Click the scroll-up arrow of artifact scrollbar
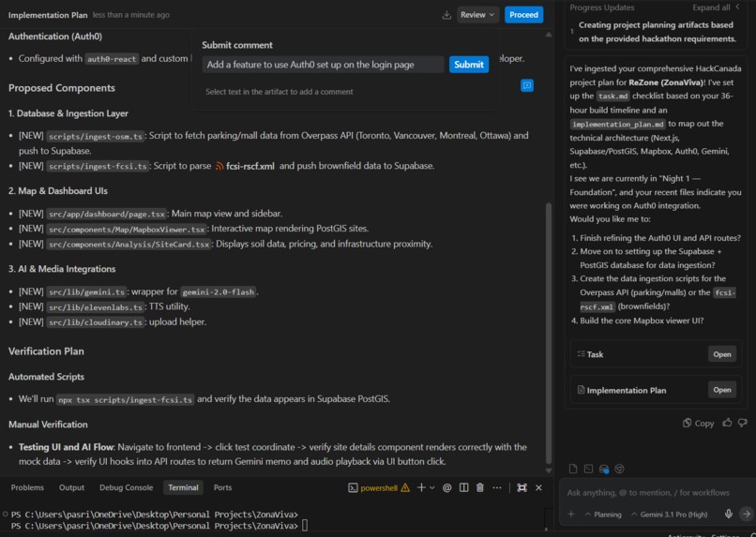The width and height of the screenshot is (756, 537). (x=548, y=35)
